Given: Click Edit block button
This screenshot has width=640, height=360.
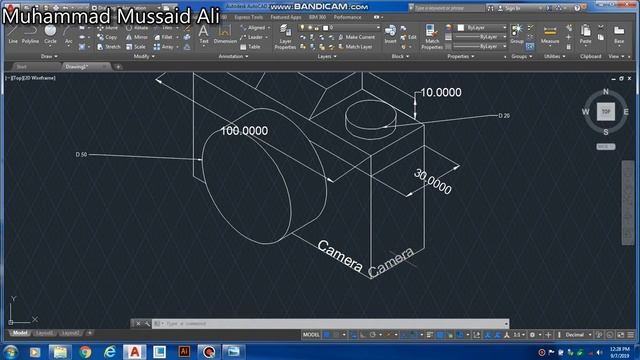Looking at the screenshot, I should click(408, 37).
